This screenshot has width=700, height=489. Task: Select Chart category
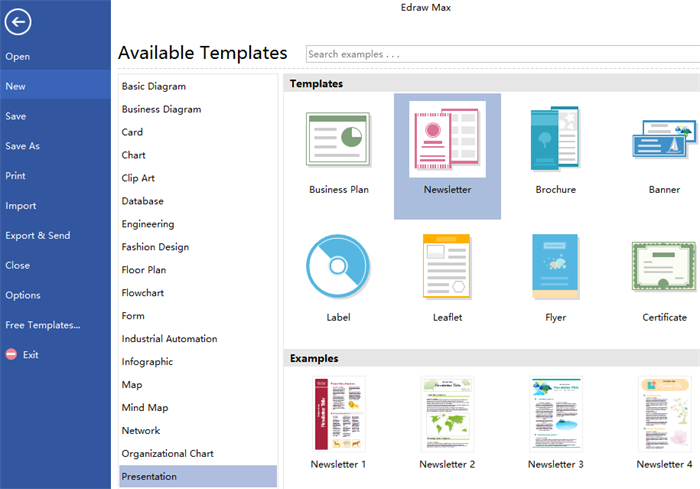[133, 155]
